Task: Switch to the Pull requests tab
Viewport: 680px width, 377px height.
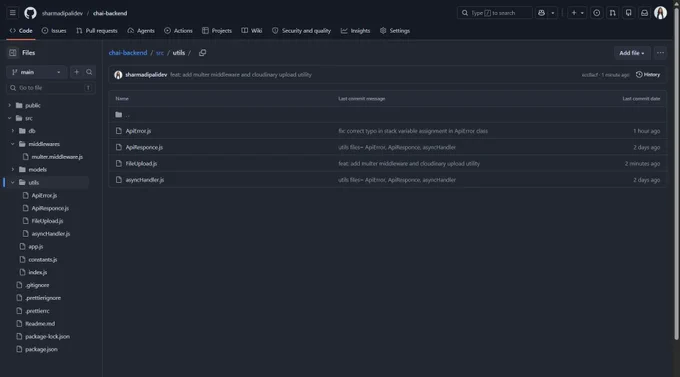Action: click(97, 31)
